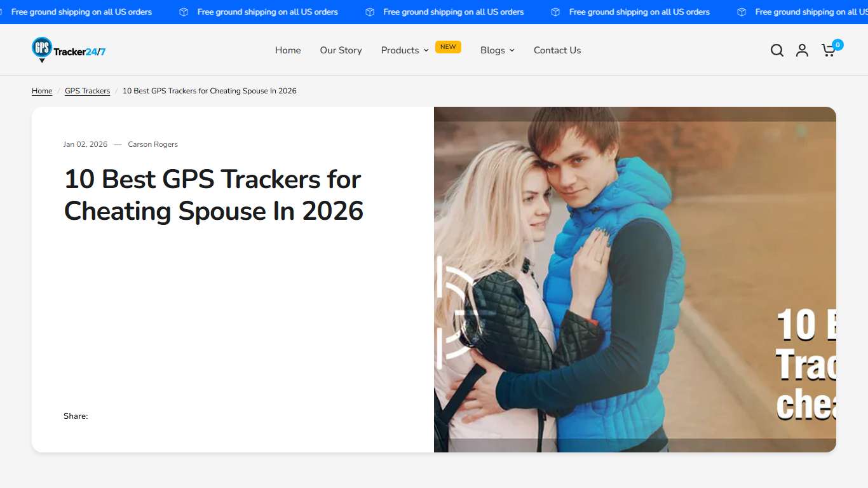The width and height of the screenshot is (868, 488).
Task: Open the Products chevron arrow
Action: coord(426,50)
